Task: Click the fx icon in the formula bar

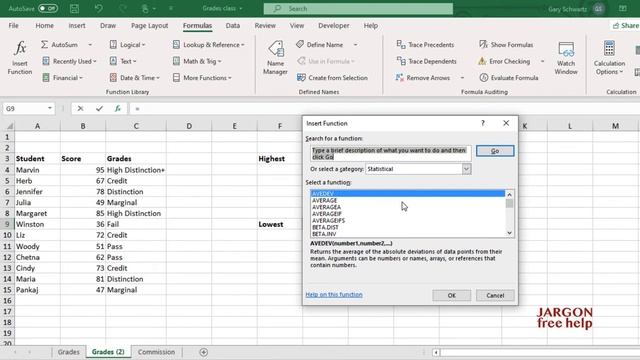Action: pos(118,109)
